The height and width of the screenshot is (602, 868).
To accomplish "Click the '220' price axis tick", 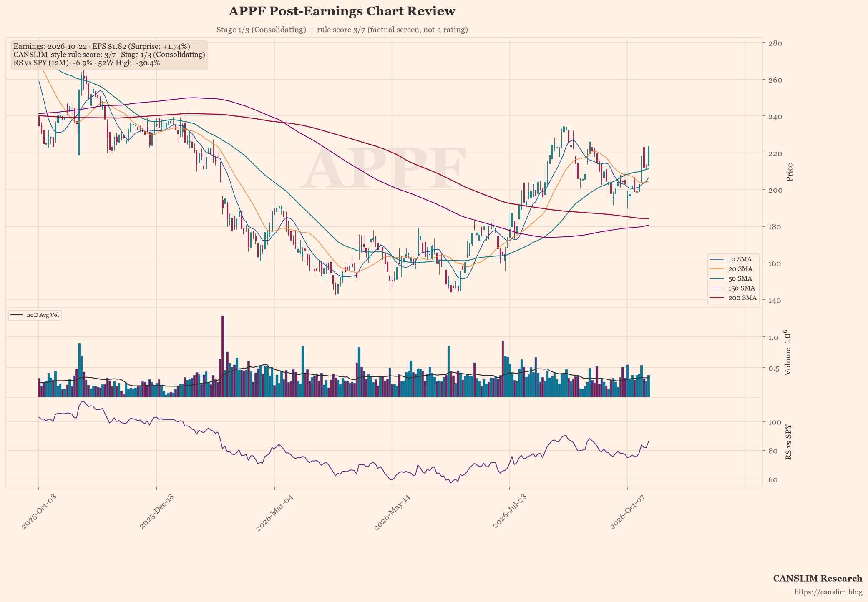I will [x=775, y=153].
